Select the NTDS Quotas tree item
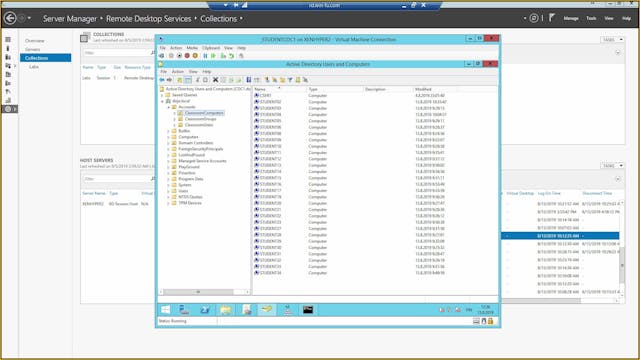Viewport: 640px width, 360px height. (x=190, y=197)
